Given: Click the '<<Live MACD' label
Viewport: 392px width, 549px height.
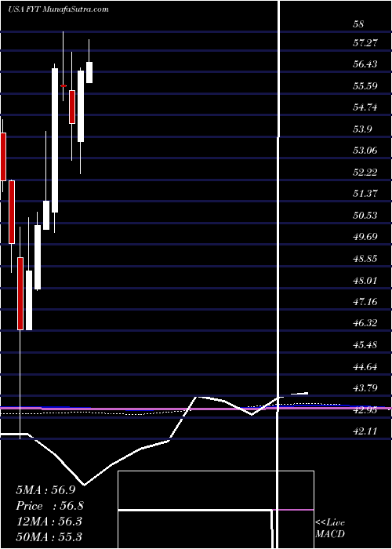Looking at the screenshot, I should point(330,529).
